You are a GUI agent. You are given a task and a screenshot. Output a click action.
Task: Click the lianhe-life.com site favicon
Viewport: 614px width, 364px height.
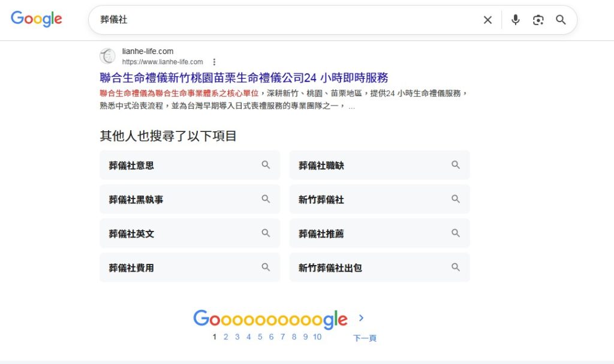pyautogui.click(x=107, y=56)
